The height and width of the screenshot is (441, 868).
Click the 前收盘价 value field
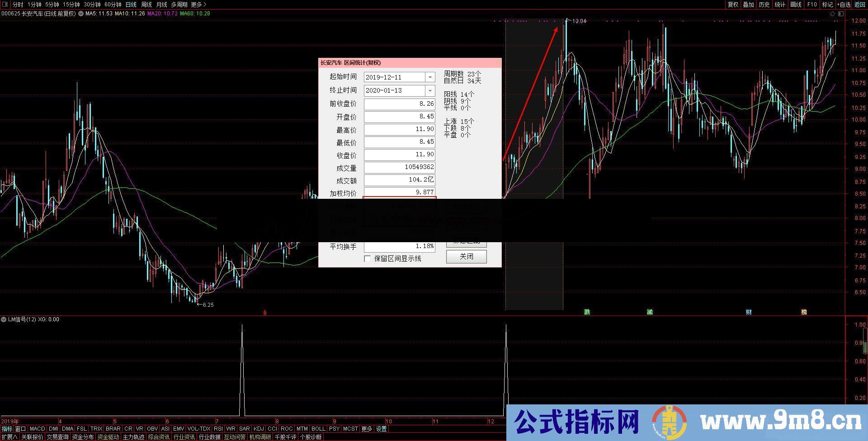coord(400,104)
